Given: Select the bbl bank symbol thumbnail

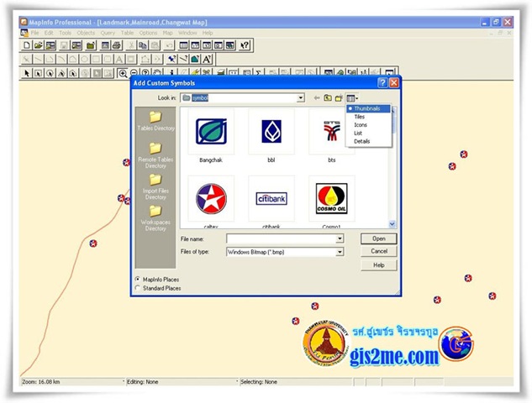Looking at the screenshot, I should tap(271, 132).
